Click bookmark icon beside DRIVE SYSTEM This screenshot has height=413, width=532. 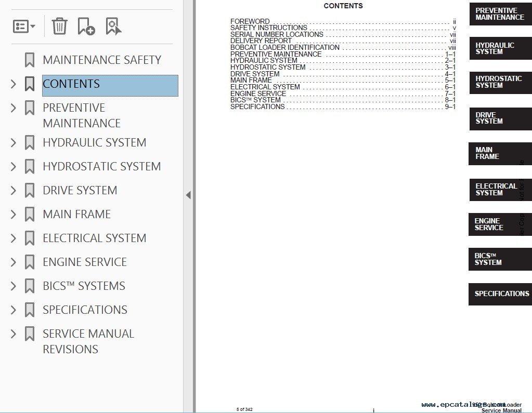click(x=30, y=190)
